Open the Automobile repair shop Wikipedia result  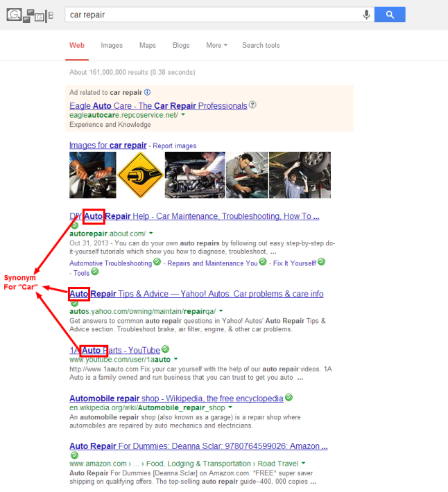pos(176,398)
